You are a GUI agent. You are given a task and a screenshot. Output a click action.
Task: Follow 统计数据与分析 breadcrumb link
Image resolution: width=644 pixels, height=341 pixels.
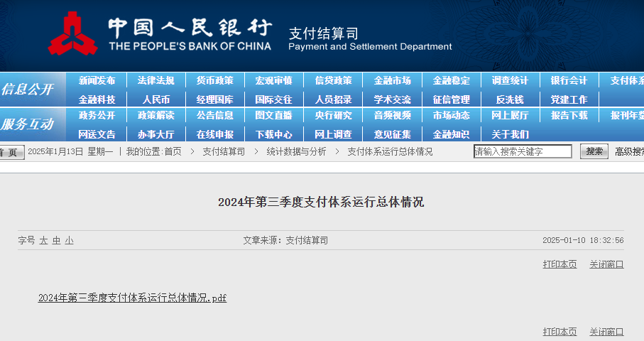(x=296, y=151)
